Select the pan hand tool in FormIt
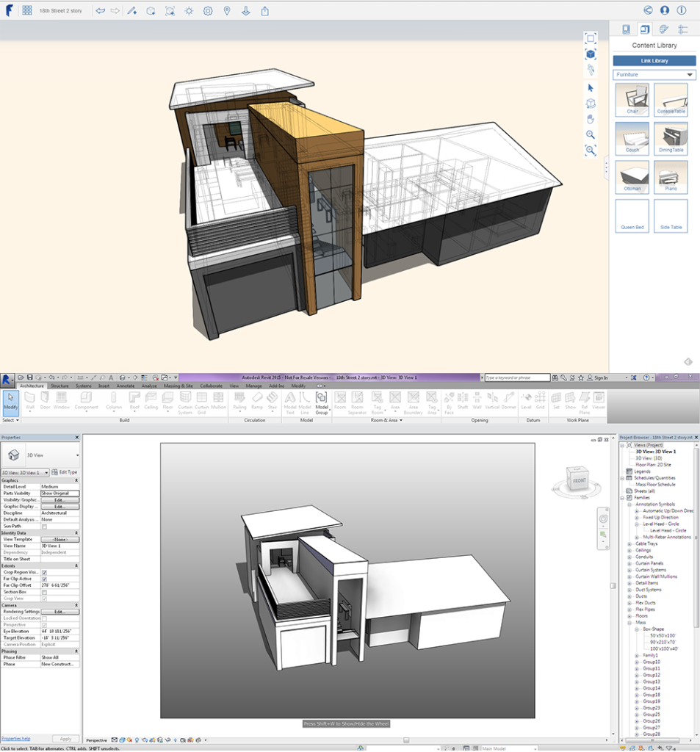 point(591,119)
